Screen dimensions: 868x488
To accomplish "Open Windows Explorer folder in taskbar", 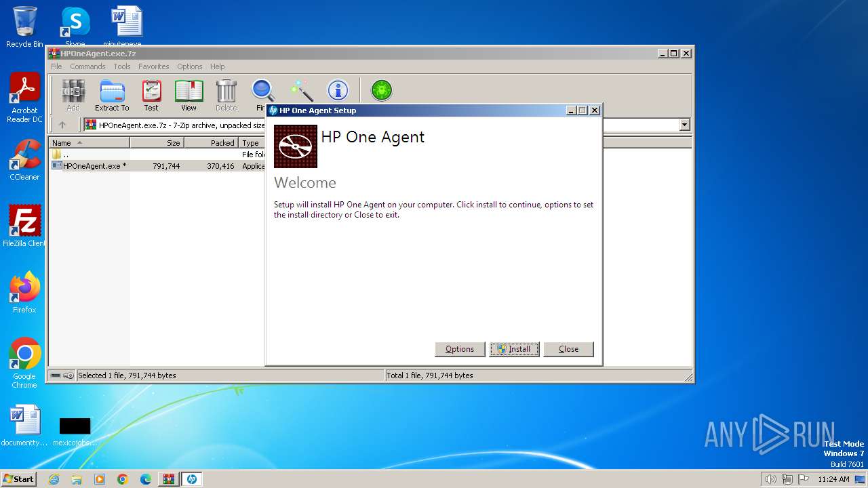I will pos(77,479).
